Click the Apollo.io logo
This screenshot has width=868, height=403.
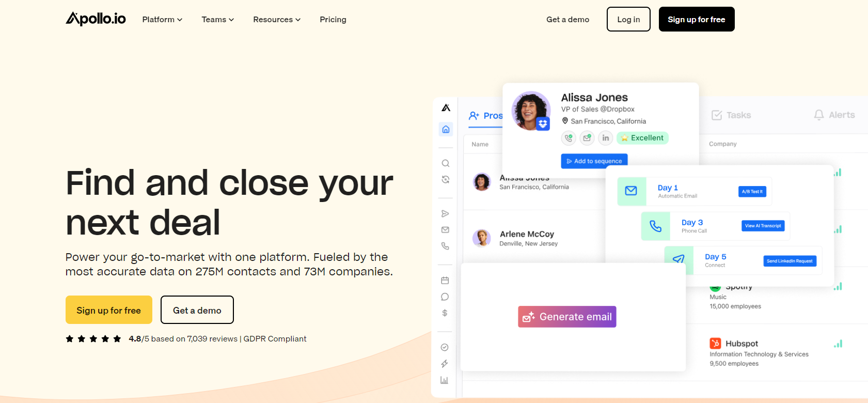[96, 19]
